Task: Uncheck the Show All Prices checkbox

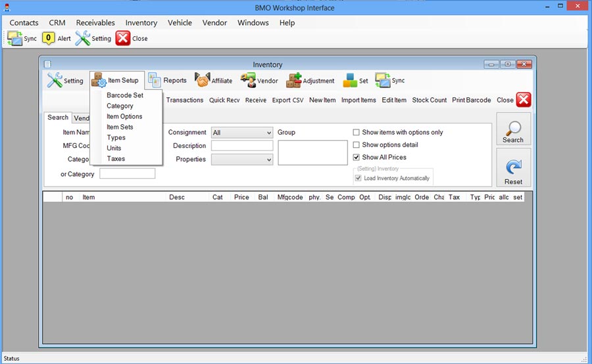Action: coord(356,157)
